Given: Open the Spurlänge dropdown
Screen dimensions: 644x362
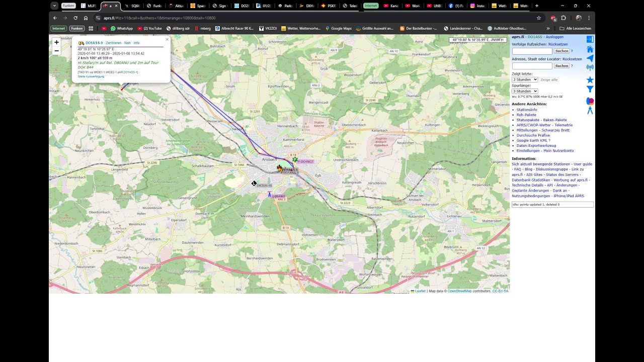Looking at the screenshot, I should coord(525,91).
